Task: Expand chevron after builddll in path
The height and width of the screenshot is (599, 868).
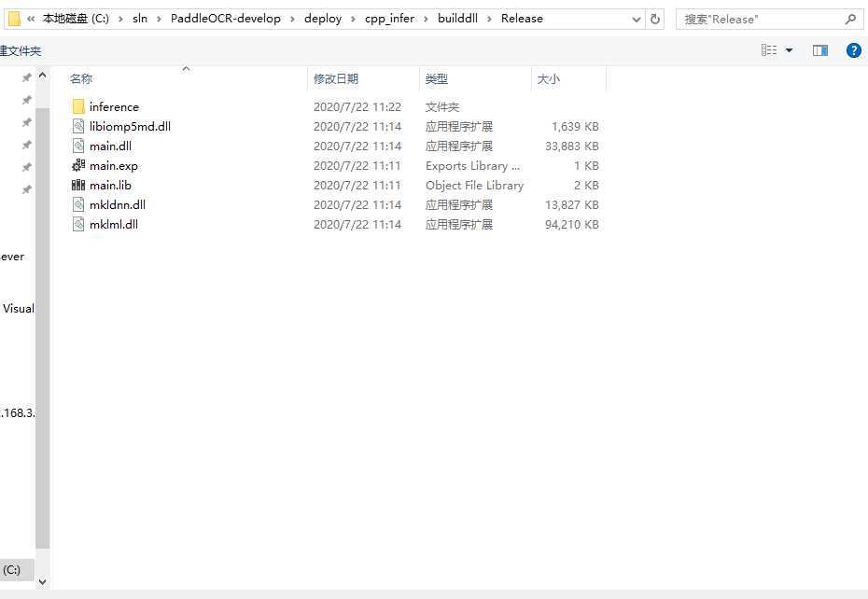Action: (489, 19)
